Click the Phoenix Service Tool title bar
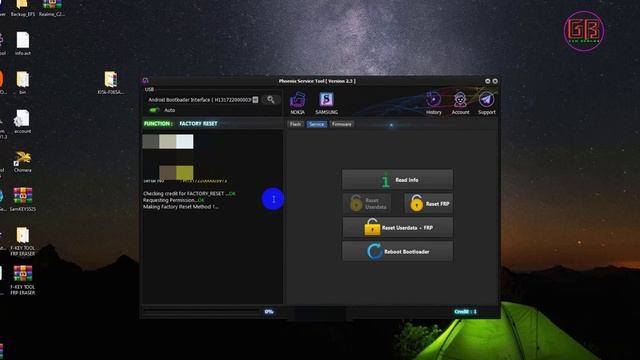Screen dimensions: 640x360 [x=317, y=81]
